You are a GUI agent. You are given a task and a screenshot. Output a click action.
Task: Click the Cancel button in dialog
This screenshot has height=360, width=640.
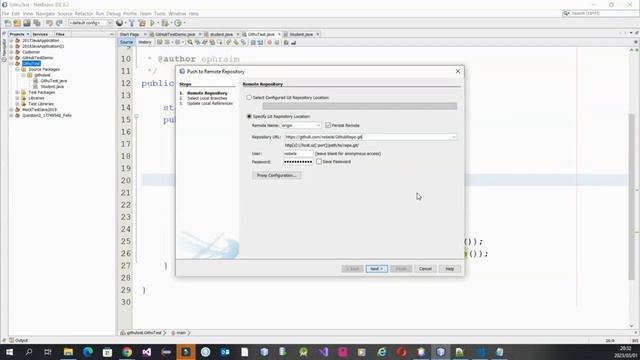coord(425,269)
